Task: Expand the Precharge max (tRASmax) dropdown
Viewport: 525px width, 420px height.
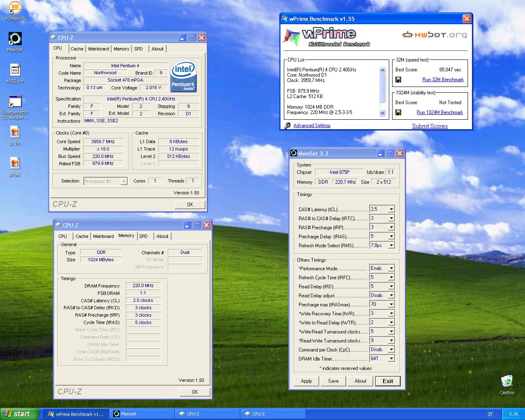Action: [391, 304]
